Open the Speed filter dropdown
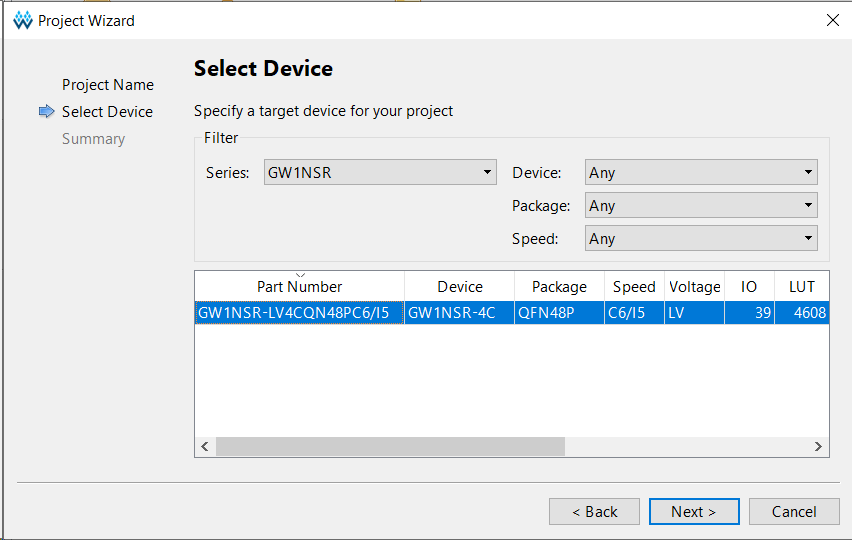The image size is (852, 540). [x=701, y=239]
